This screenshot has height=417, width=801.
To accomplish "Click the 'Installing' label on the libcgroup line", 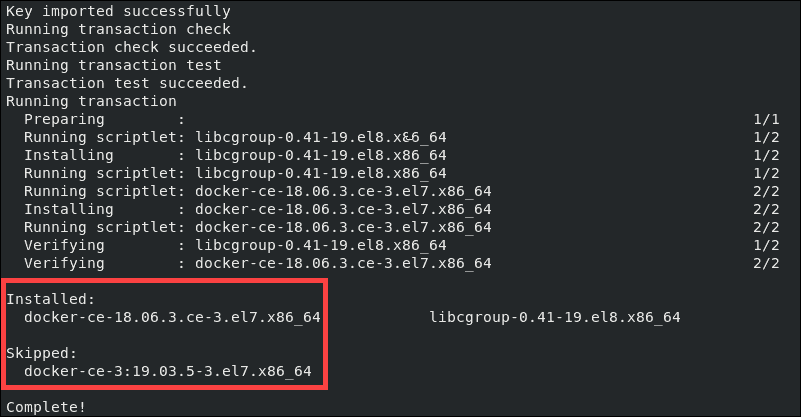I will (x=68, y=155).
